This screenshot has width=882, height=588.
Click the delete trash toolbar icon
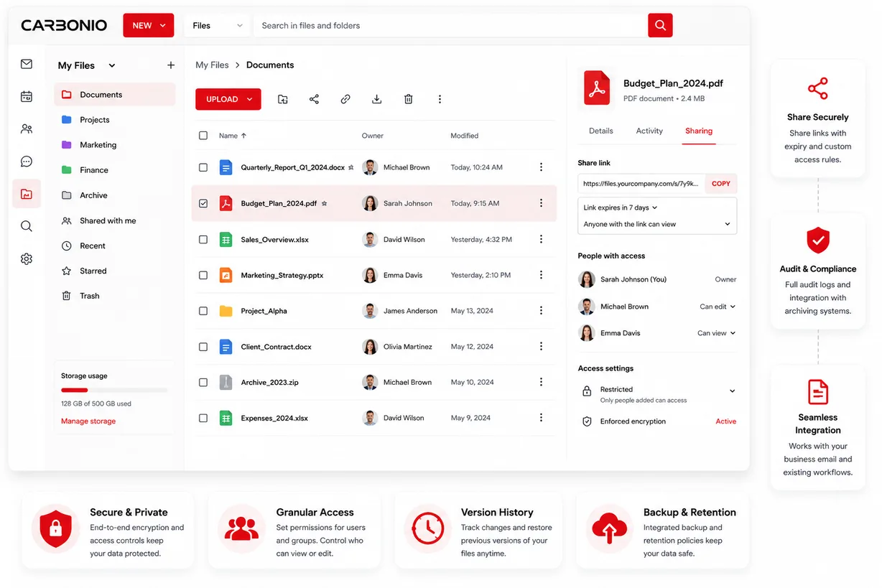coord(408,99)
